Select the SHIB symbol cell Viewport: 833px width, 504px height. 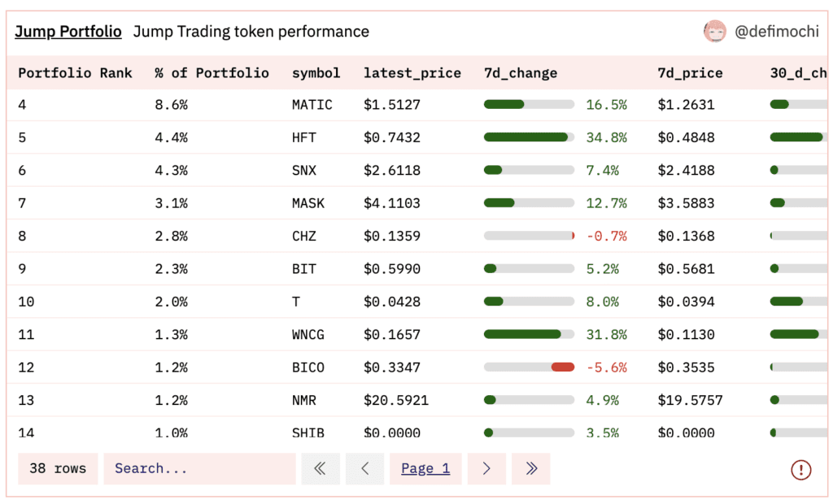308,432
